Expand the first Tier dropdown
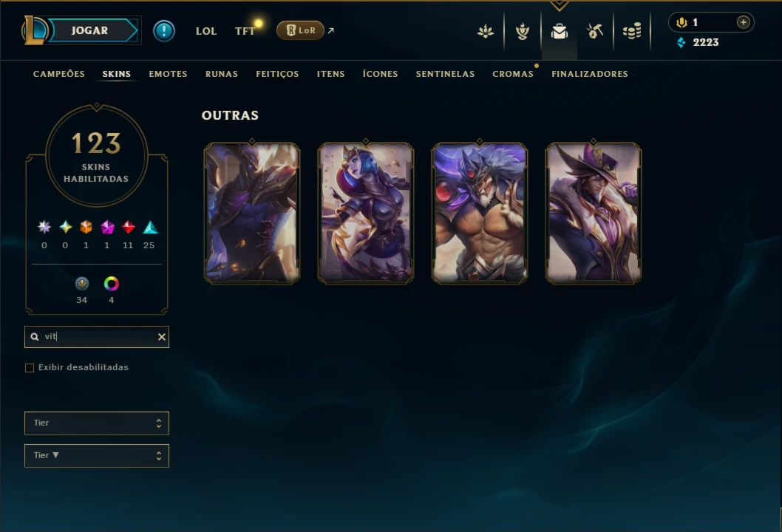Viewport: 782px width, 532px height. click(x=97, y=423)
